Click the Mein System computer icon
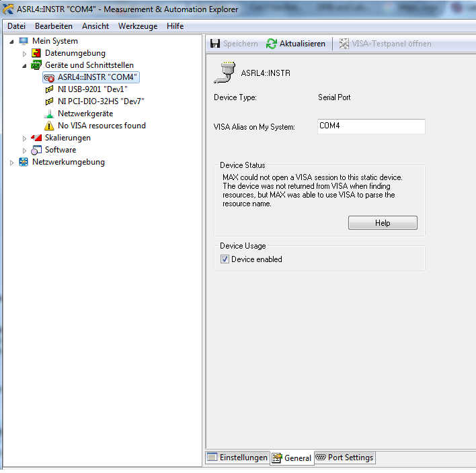Screen dimensions: 476x473 point(24,41)
